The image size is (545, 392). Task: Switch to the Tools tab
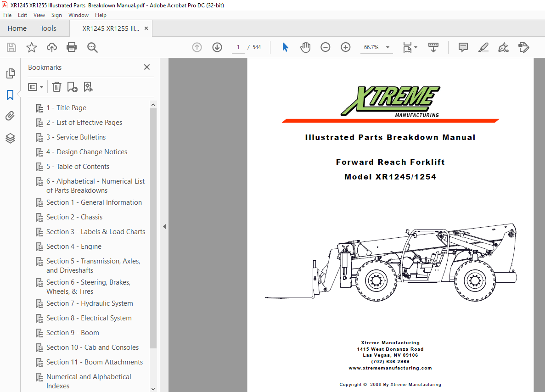click(48, 28)
